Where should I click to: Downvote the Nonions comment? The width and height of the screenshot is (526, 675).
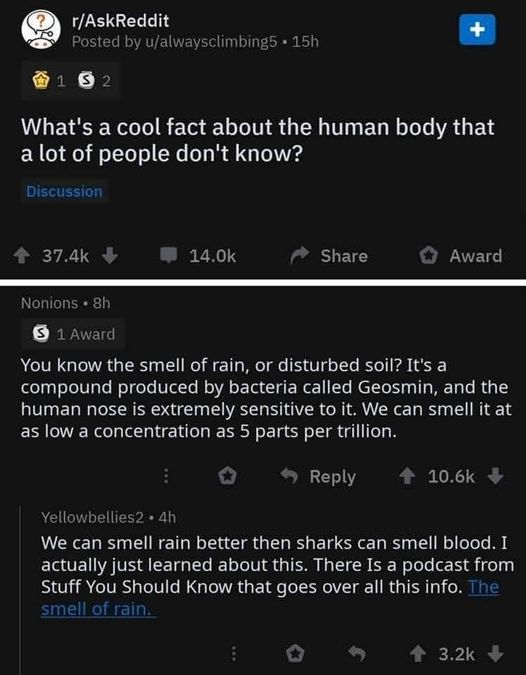(495, 476)
